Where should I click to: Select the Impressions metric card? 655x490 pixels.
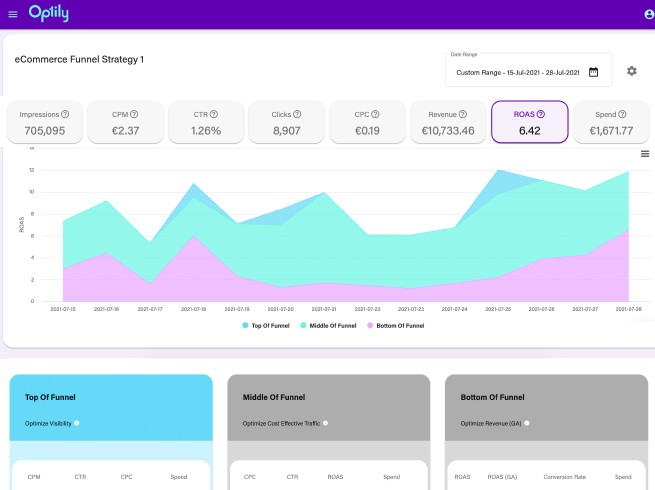[x=45, y=122]
